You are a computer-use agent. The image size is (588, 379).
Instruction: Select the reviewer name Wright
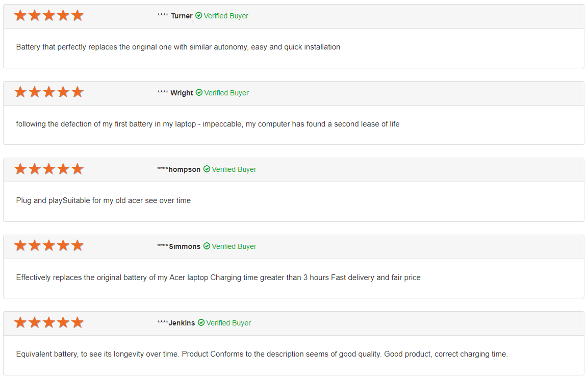182,93
